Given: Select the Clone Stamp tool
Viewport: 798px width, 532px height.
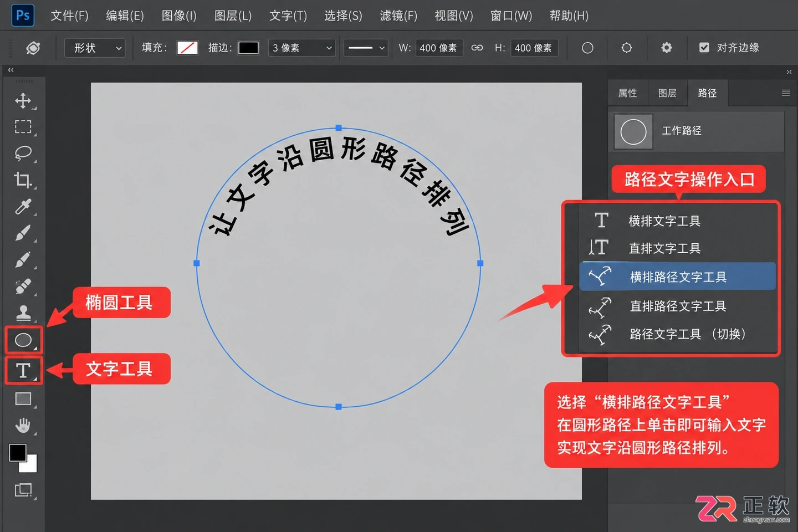Looking at the screenshot, I should (23, 313).
